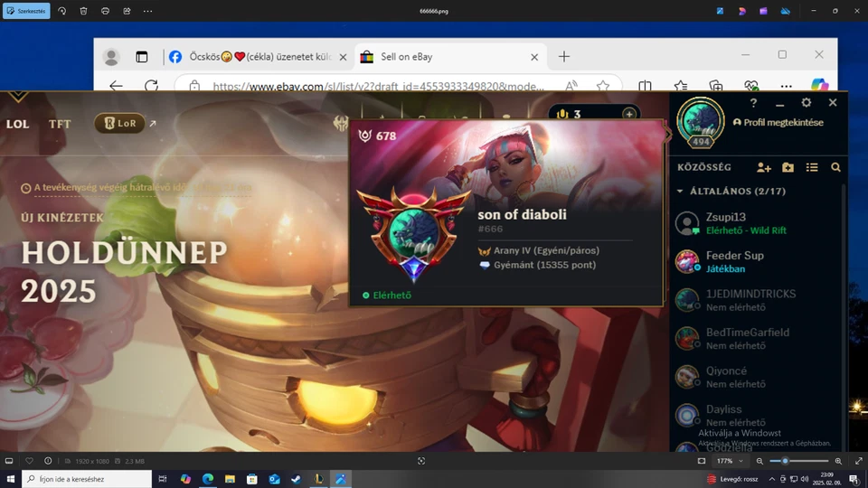The width and height of the screenshot is (868, 488).
Task: Toggle the Edge vertical tabs icon
Action: 142,57
